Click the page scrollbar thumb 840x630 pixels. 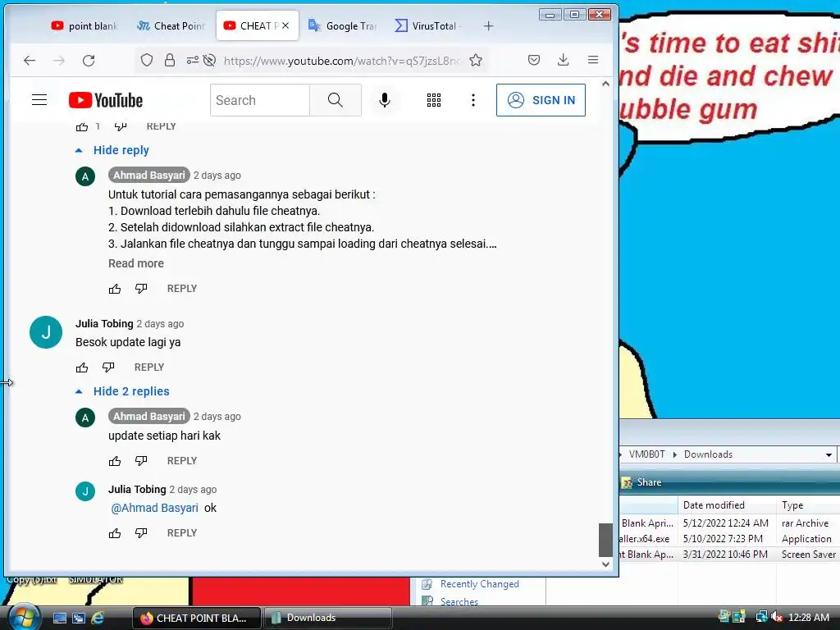(605, 540)
